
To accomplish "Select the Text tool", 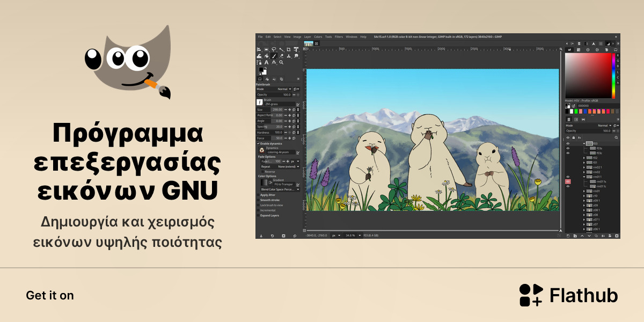I will 266,62.
